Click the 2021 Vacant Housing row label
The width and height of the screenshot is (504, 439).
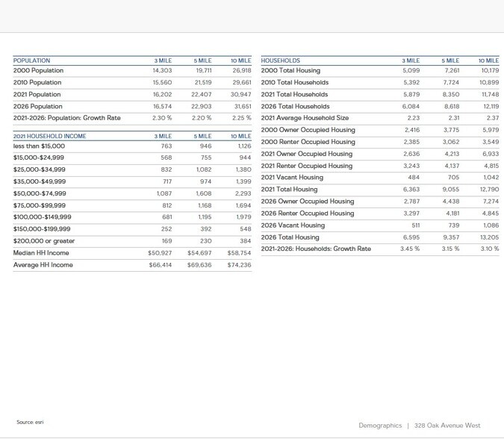click(x=292, y=178)
